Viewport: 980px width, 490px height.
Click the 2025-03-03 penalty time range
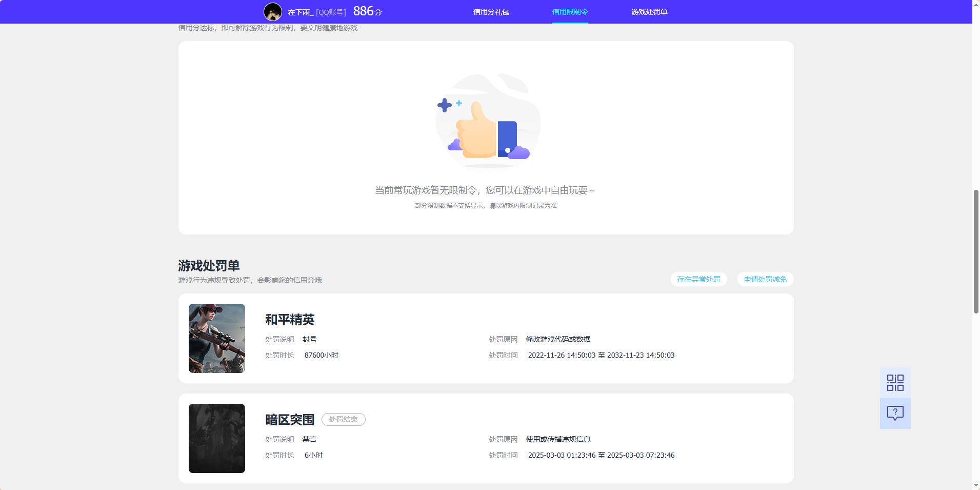tap(601, 455)
